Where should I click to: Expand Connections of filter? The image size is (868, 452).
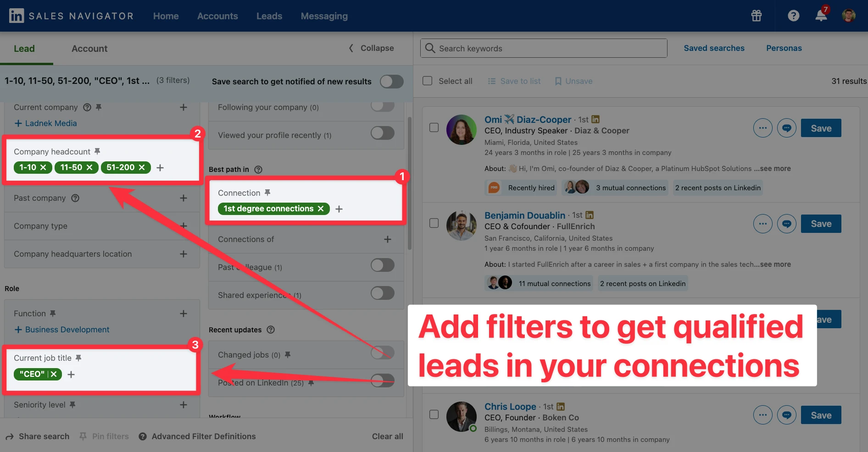(x=388, y=239)
